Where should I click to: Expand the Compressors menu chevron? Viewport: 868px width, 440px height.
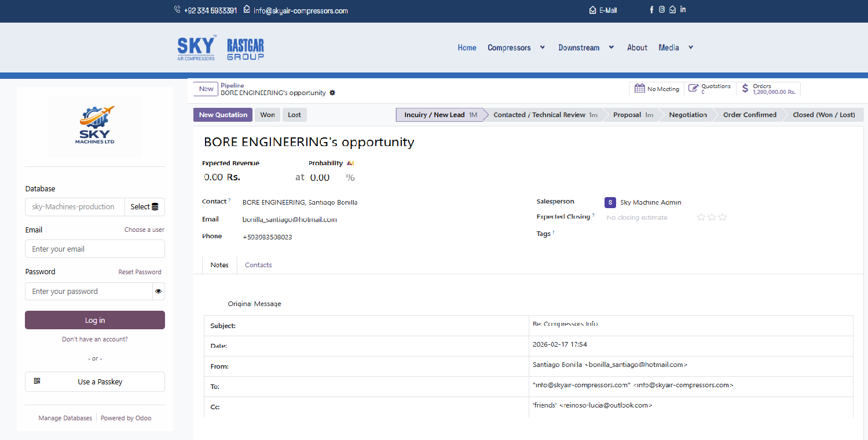[543, 48]
